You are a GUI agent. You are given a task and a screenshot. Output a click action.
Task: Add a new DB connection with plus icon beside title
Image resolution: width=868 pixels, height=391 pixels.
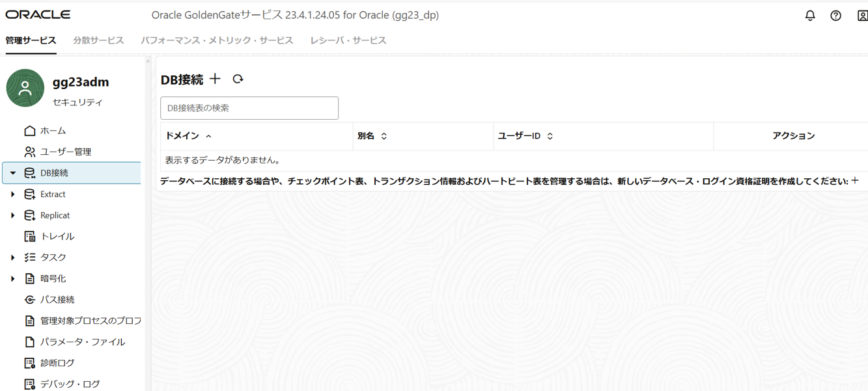pos(216,79)
